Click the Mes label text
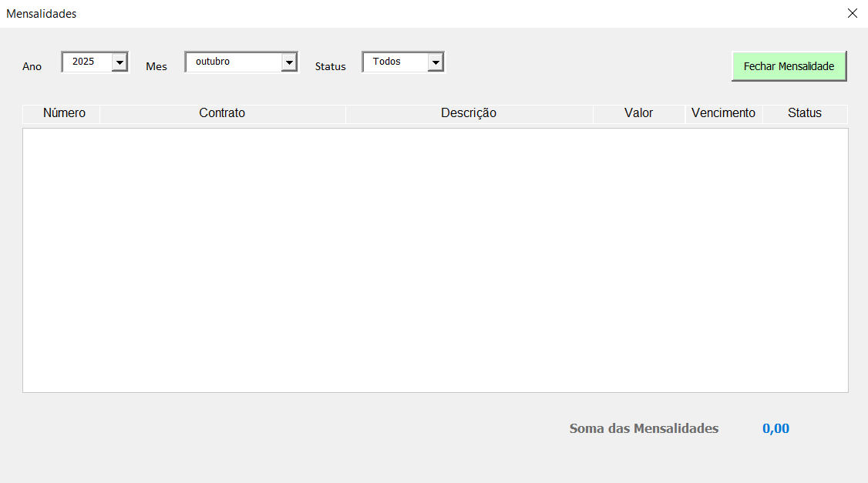This screenshot has height=483, width=868. click(156, 67)
